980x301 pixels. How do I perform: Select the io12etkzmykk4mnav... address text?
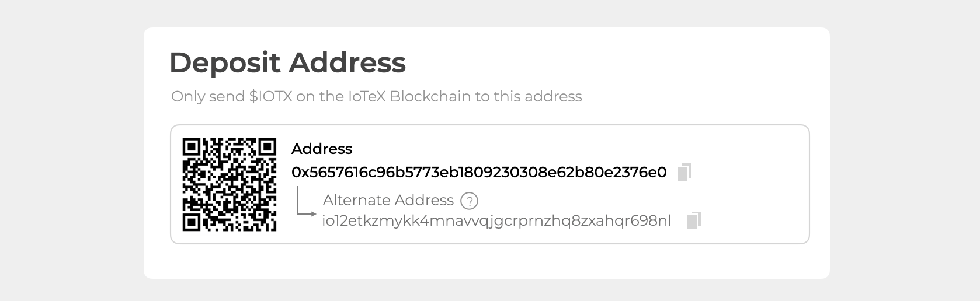pyautogui.click(x=496, y=221)
